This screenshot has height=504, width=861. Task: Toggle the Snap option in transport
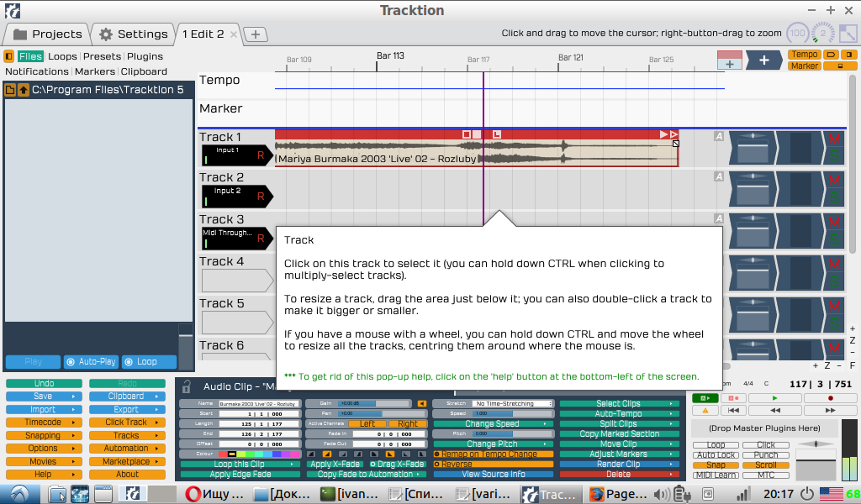click(x=716, y=465)
